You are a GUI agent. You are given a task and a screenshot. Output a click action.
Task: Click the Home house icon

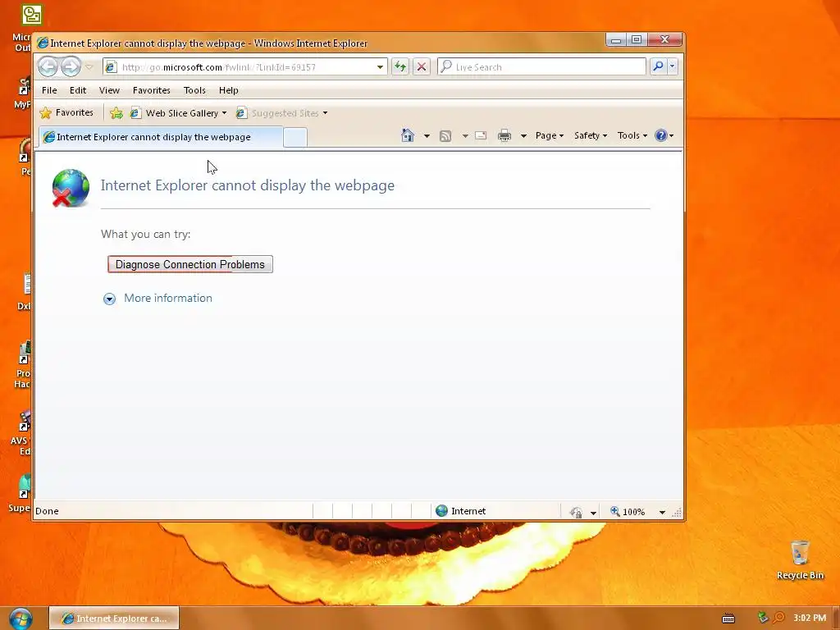(x=408, y=135)
